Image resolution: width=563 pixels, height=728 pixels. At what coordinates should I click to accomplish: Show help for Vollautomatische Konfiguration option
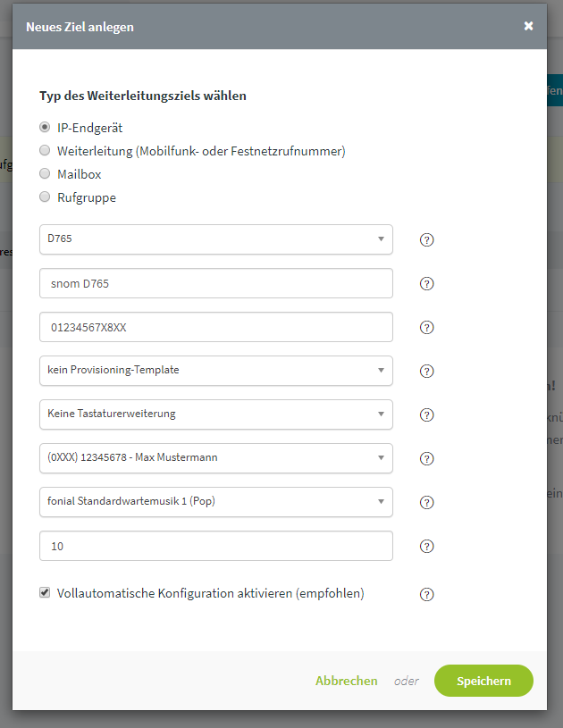point(426,594)
